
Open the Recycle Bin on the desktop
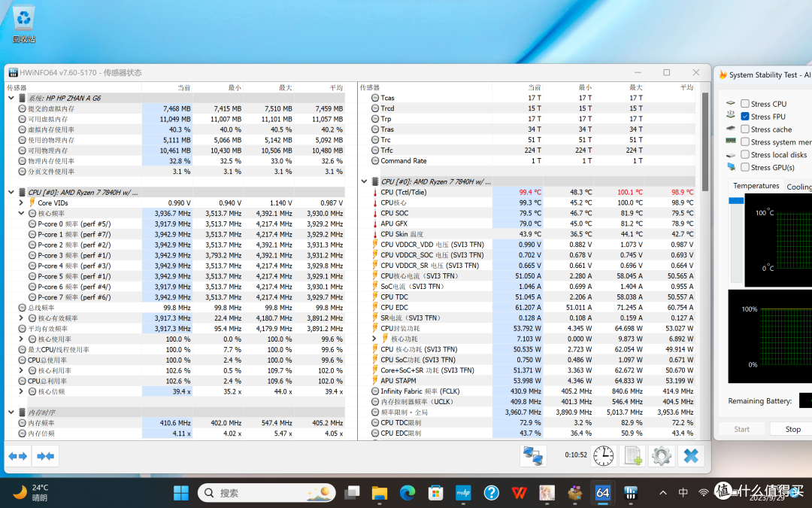23,24
